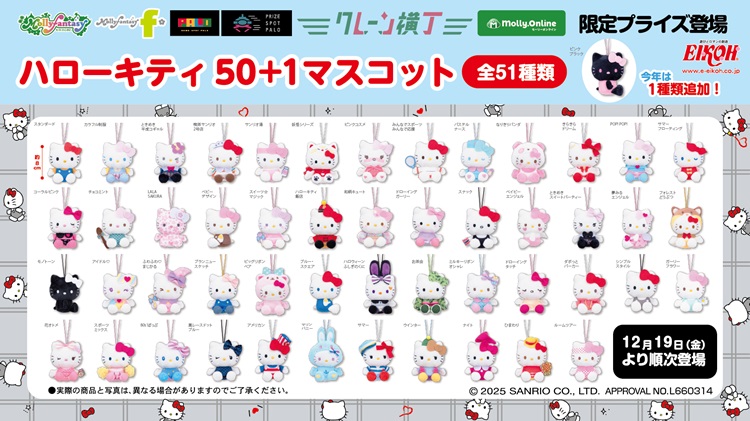Select the ナイト pink nightcap Kitty
Image resolution: width=750 pixels, height=421 pixels.
point(481,357)
